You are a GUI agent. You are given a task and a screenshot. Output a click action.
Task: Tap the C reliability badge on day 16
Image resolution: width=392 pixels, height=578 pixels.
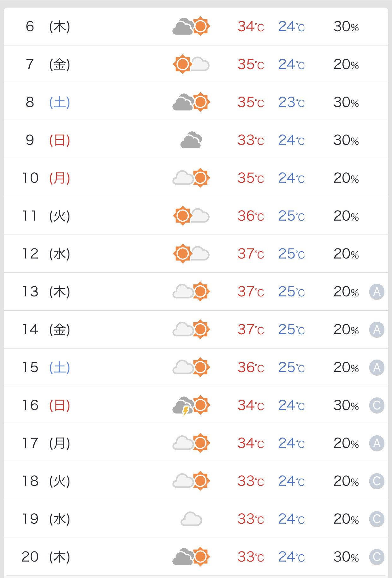[377, 405]
